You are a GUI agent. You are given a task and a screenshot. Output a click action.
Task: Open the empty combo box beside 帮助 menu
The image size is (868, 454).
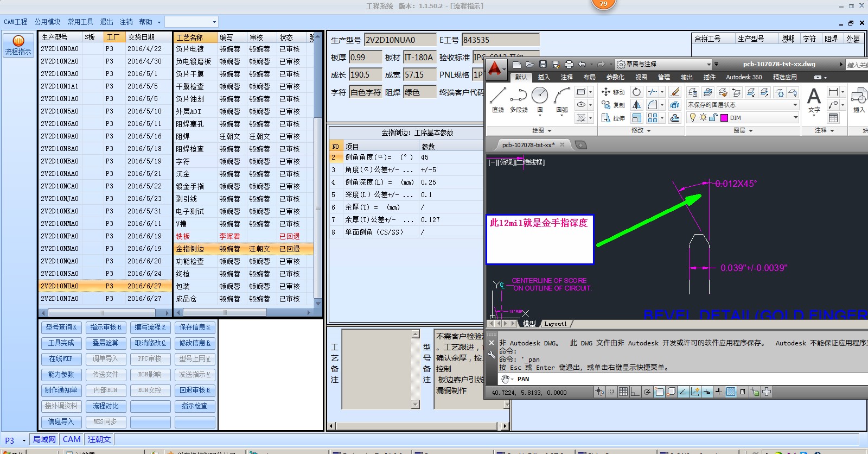[192, 22]
